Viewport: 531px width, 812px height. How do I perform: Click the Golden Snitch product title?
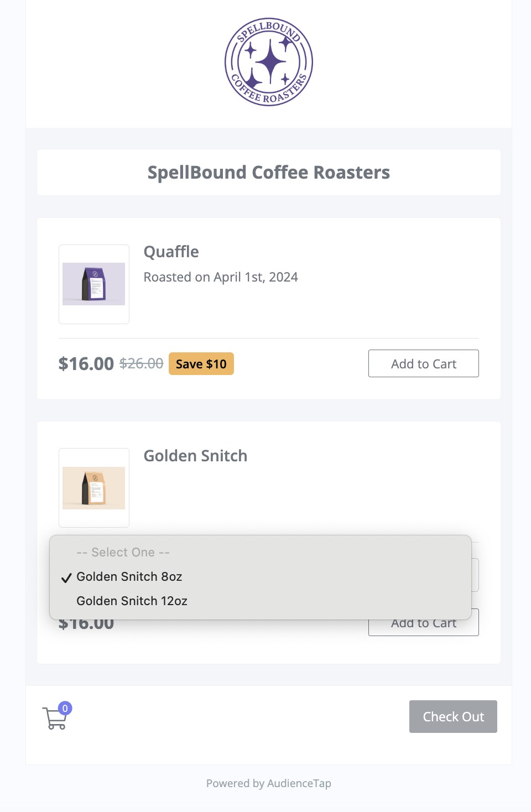click(x=195, y=456)
